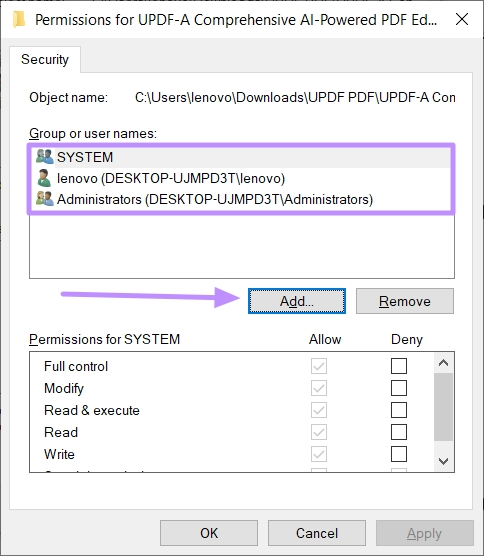Tick Deny checkbox for Read & execute
The width and height of the screenshot is (484, 556).
399,410
